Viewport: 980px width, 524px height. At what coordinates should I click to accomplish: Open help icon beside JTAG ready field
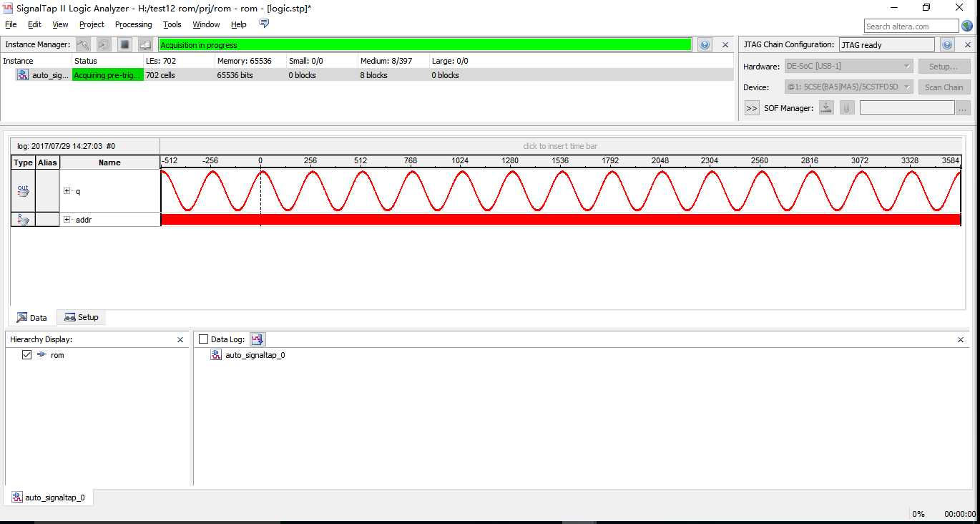point(948,44)
